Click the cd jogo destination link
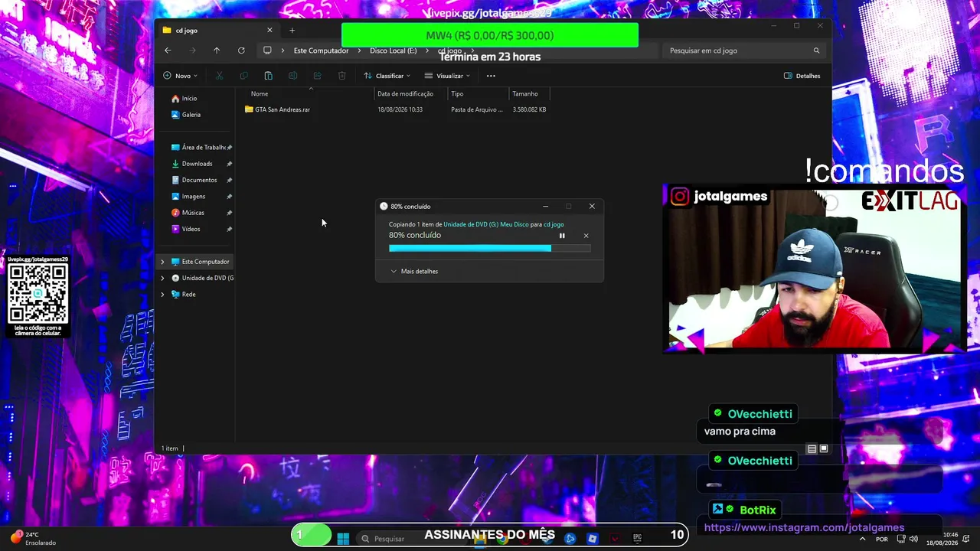This screenshot has height=551, width=980. click(x=554, y=224)
